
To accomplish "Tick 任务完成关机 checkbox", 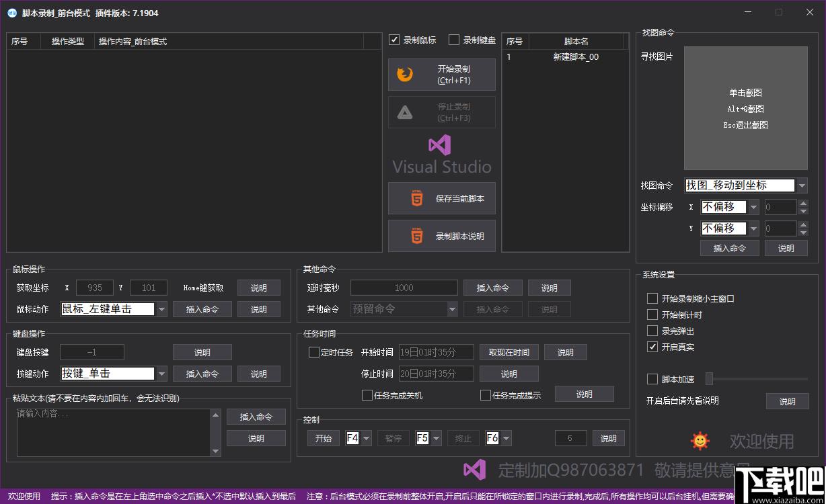I will point(367,395).
